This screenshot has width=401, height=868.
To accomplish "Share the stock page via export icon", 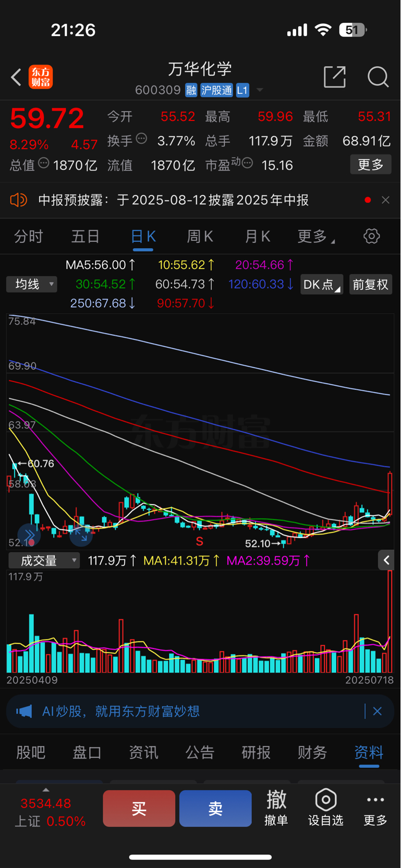I will point(335,77).
